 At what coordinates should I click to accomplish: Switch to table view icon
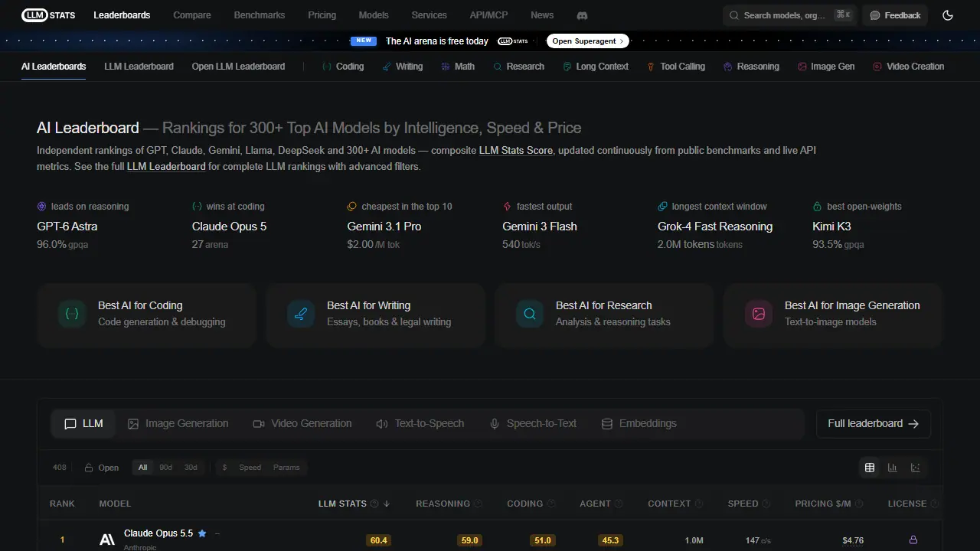[870, 468]
